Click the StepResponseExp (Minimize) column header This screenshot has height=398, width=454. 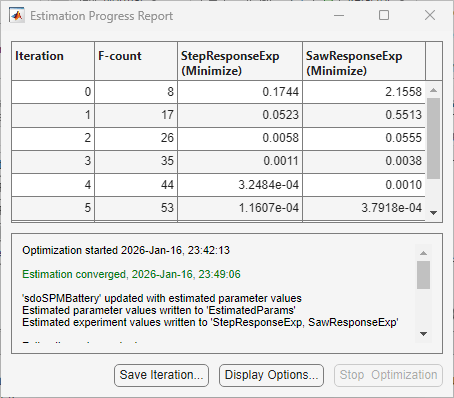240,61
